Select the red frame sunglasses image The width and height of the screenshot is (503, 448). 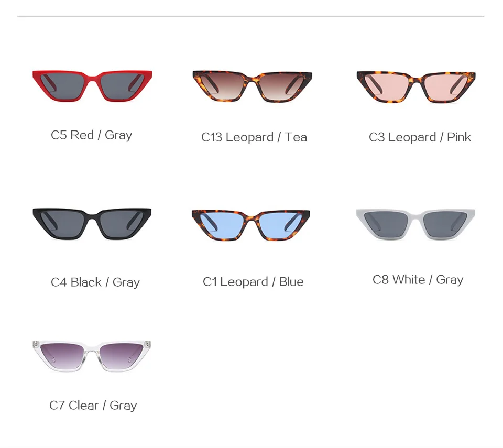[x=92, y=86]
